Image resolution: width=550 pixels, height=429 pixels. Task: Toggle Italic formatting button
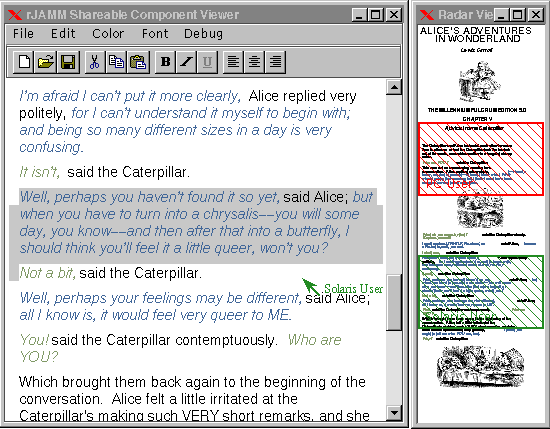click(186, 62)
